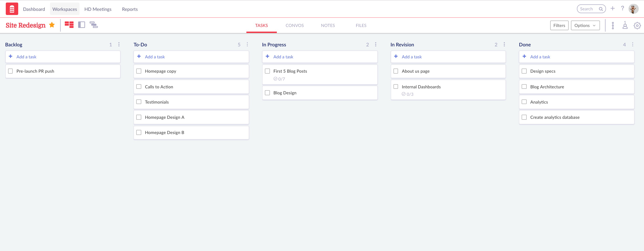The image size is (644, 251).
Task: Open the To-Do column's three-dot menu
Action: click(x=247, y=44)
